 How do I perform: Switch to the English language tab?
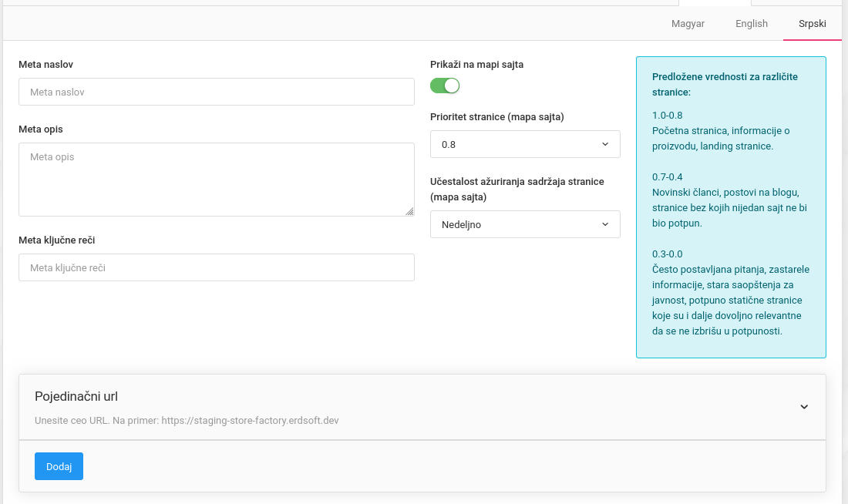[x=751, y=23]
